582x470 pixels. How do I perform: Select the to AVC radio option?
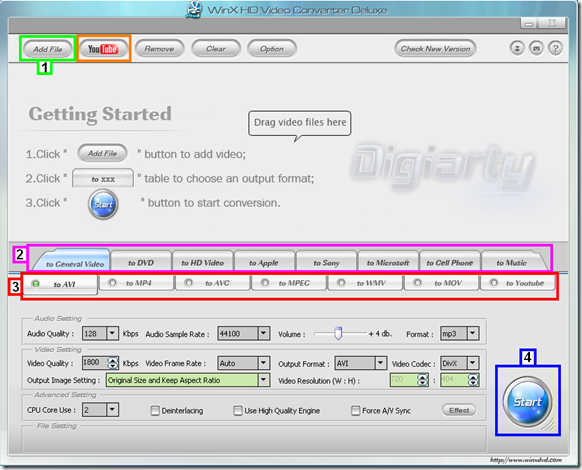click(213, 283)
